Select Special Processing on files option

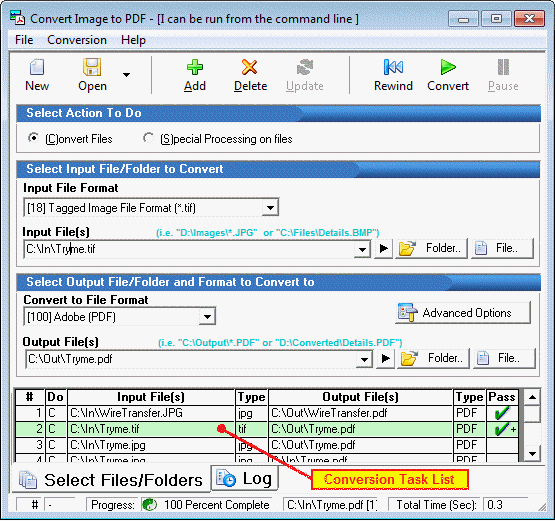tap(149, 138)
